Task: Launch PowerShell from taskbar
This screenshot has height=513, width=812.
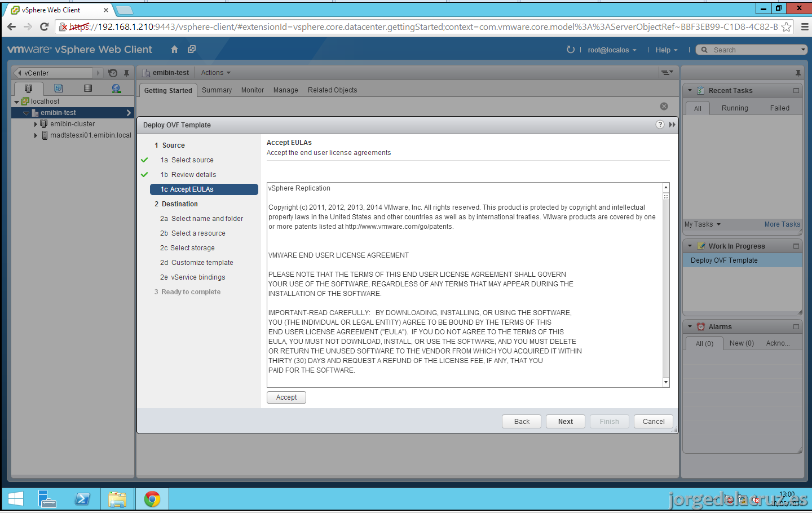Action: pos(83,499)
